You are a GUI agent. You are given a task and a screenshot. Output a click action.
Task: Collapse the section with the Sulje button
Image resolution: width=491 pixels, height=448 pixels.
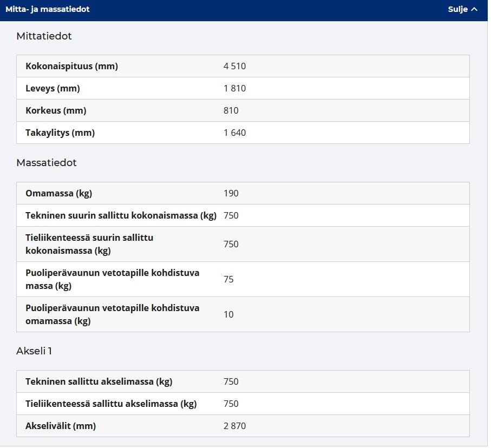pos(462,9)
